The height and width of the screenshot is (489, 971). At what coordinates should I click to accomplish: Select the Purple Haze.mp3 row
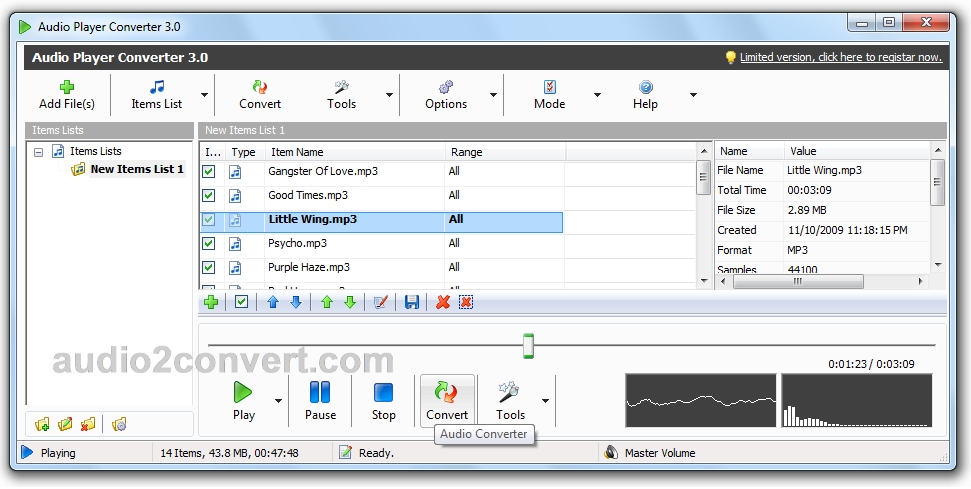pos(381,267)
